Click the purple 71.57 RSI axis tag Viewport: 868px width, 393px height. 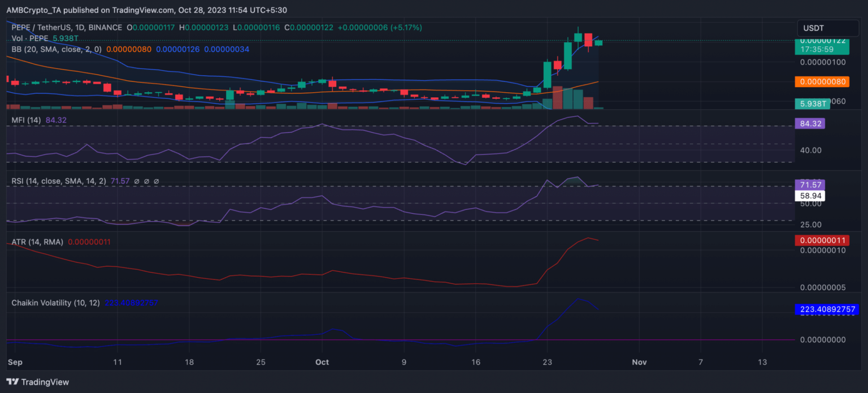coord(809,185)
